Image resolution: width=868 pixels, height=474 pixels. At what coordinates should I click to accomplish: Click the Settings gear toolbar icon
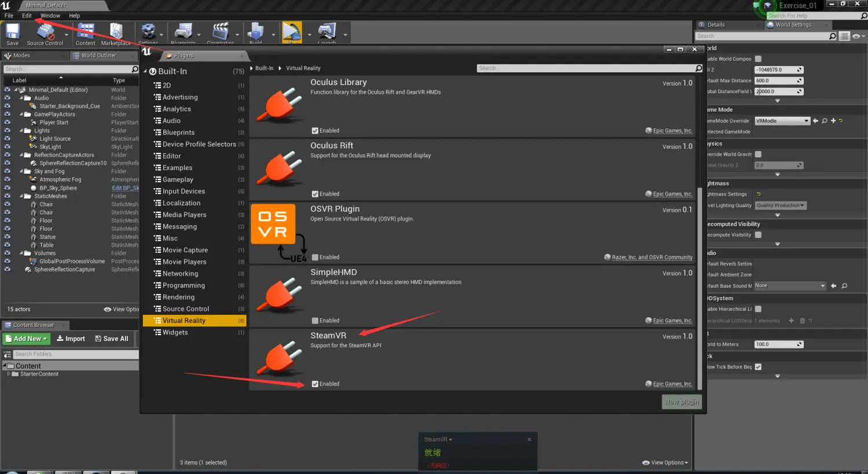tap(149, 32)
